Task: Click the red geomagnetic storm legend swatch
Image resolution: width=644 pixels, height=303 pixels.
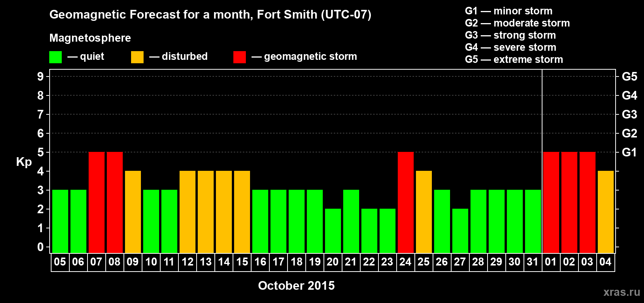Action: coord(239,57)
